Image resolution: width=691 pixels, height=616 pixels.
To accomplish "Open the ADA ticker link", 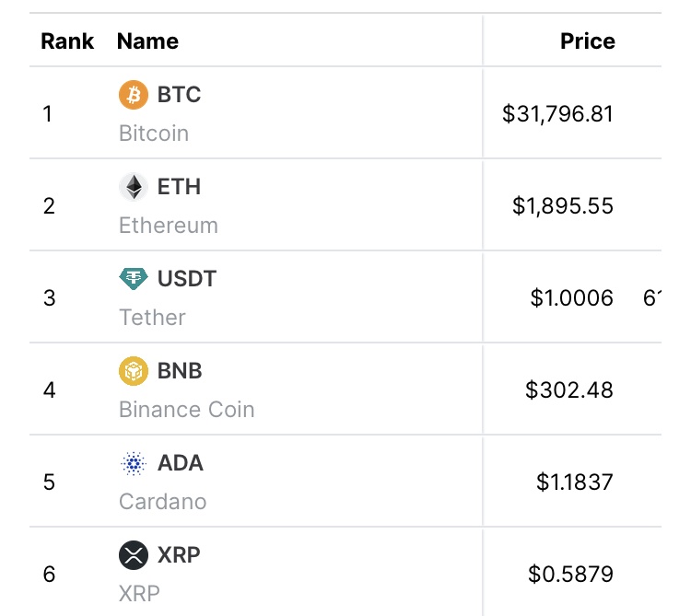I will point(181,463).
